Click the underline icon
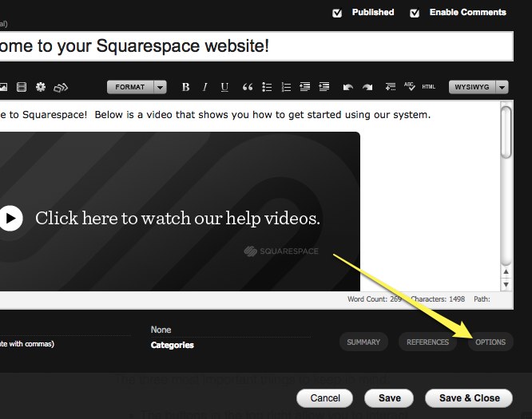This screenshot has width=532, height=419. (224, 87)
